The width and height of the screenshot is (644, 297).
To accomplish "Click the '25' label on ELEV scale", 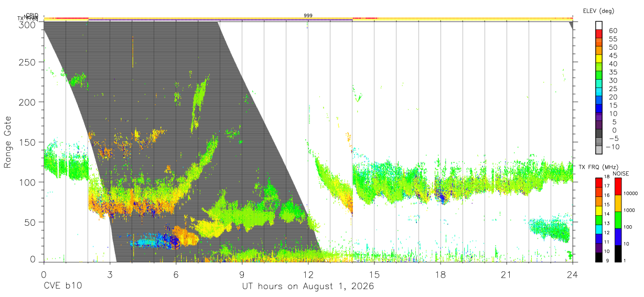I will point(612,89).
